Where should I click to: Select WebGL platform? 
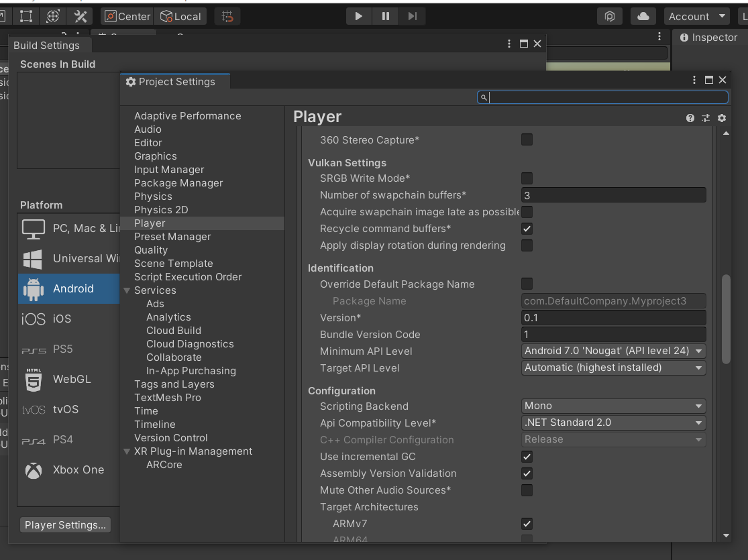[68, 379]
